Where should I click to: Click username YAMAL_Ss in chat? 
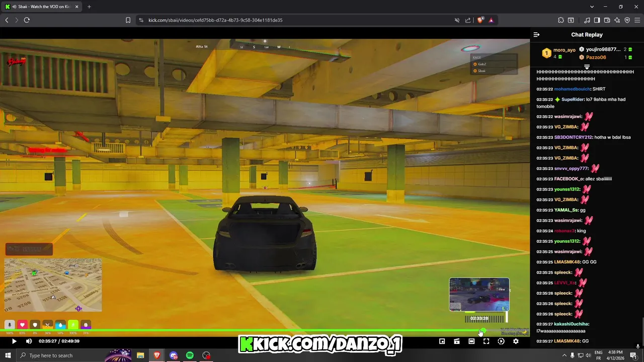(x=566, y=210)
